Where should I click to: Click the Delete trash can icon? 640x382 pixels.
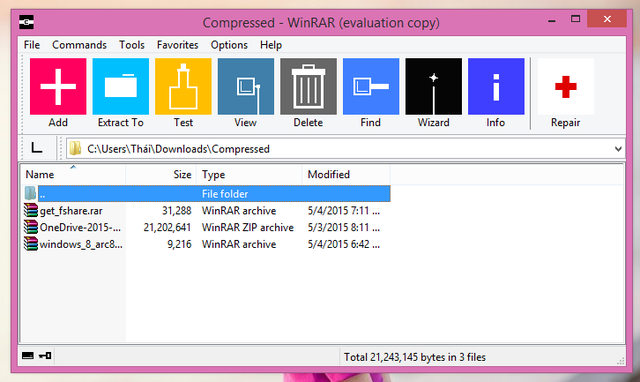click(309, 87)
